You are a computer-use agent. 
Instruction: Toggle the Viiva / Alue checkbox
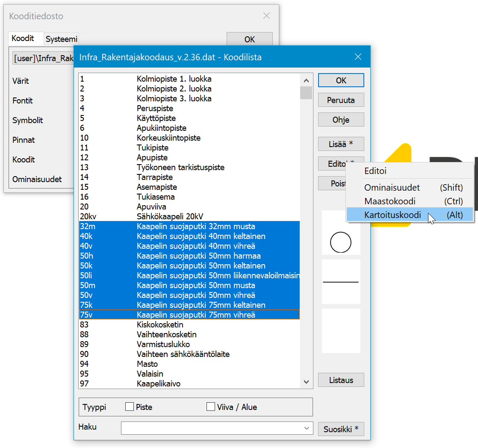[x=211, y=407]
